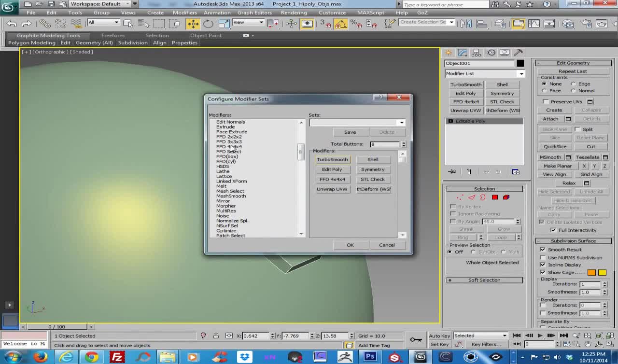Screen dimensions: 618x364
Task: Click OK in Configure Modifier Sets
Action: pyautogui.click(x=350, y=245)
